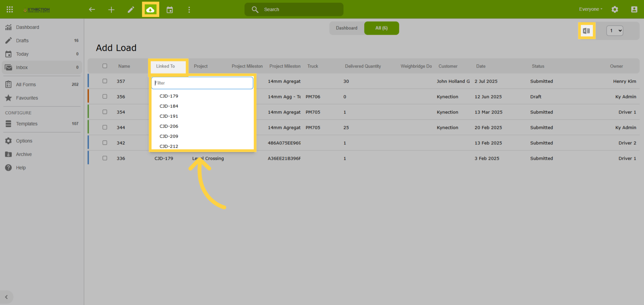Open the Customer column header filter
The image size is (644, 305).
coord(448,66)
